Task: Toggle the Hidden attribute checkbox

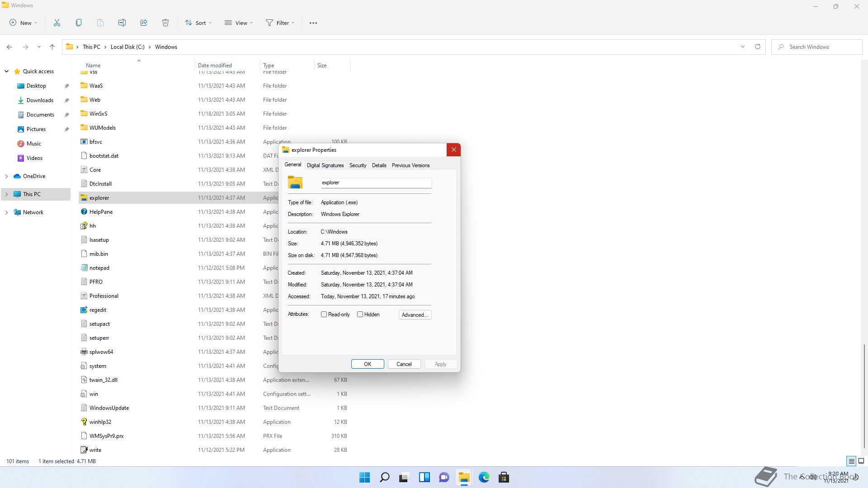Action: pyautogui.click(x=360, y=314)
